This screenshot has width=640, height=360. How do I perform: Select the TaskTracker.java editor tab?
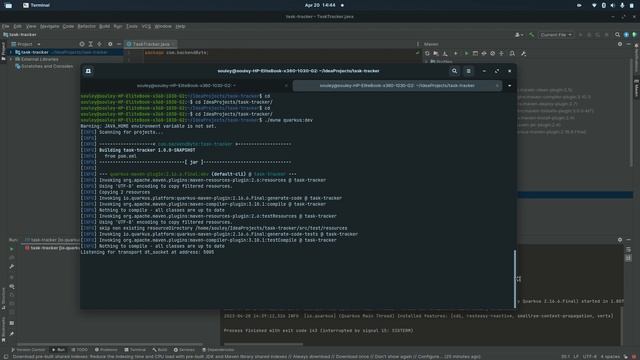tap(151, 44)
